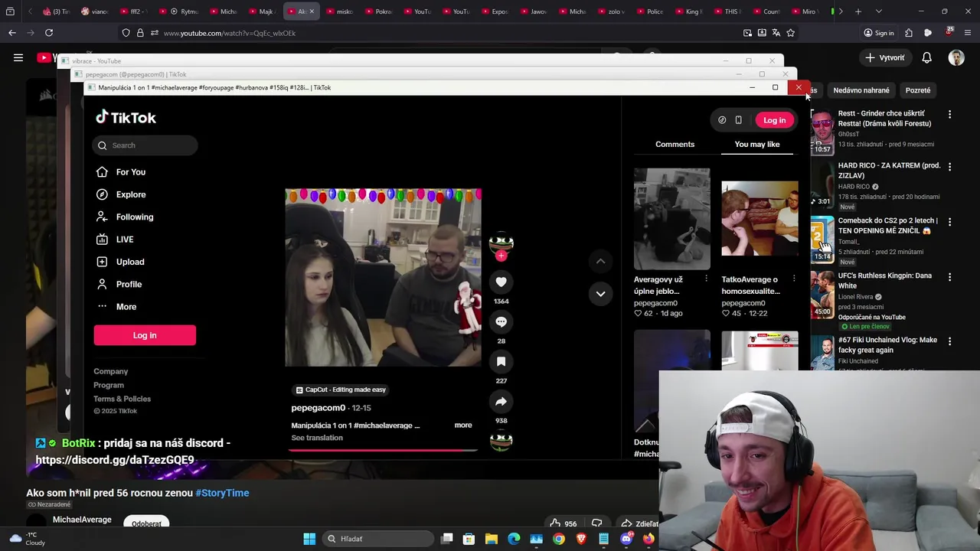
Task: Go to the previous TikTok video arrow
Action: tap(600, 262)
